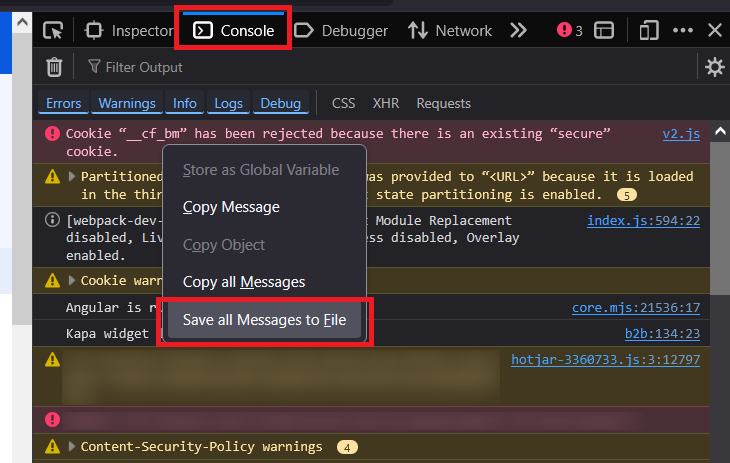The image size is (730, 463).
Task: Toggle the Warnings filter
Action: point(127,103)
